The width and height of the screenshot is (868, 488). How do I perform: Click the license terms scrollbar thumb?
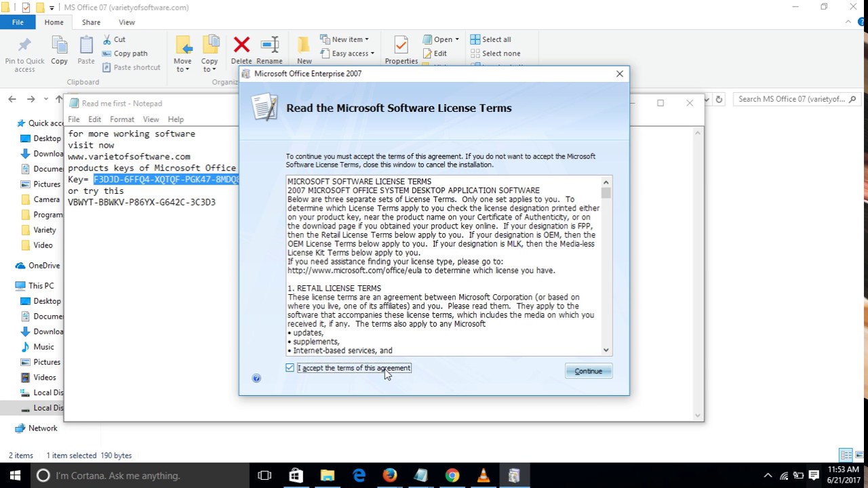[x=606, y=193]
